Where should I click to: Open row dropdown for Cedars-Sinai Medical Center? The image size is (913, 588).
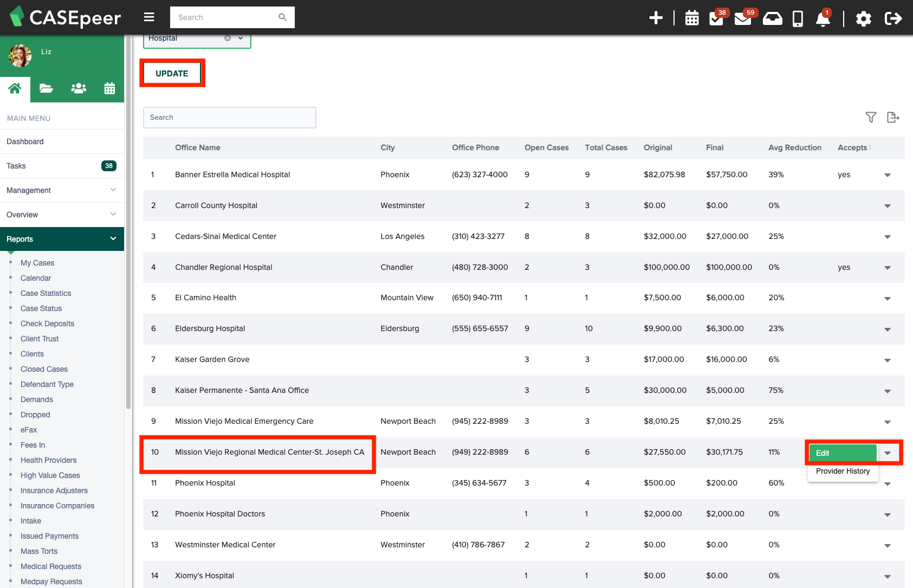click(888, 237)
